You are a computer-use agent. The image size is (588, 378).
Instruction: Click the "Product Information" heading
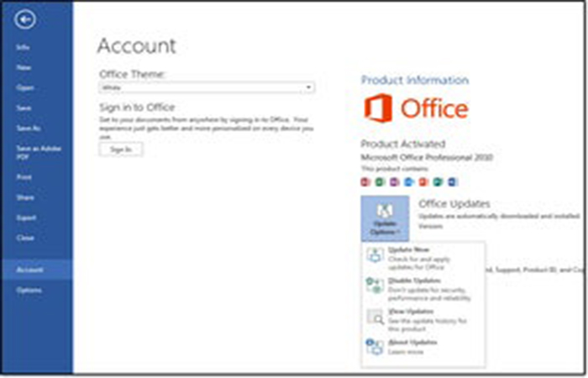click(x=415, y=80)
